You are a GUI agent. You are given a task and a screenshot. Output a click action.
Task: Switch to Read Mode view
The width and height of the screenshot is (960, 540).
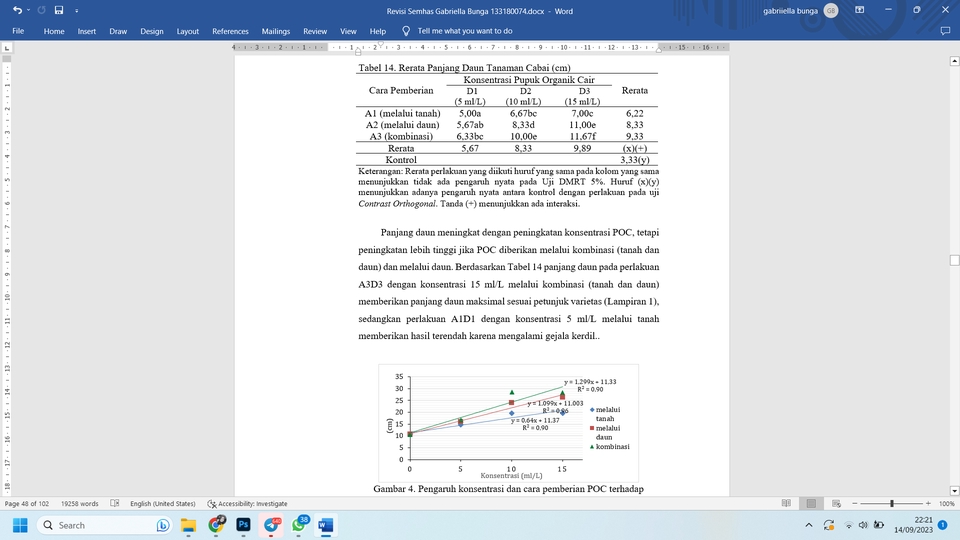point(786,503)
